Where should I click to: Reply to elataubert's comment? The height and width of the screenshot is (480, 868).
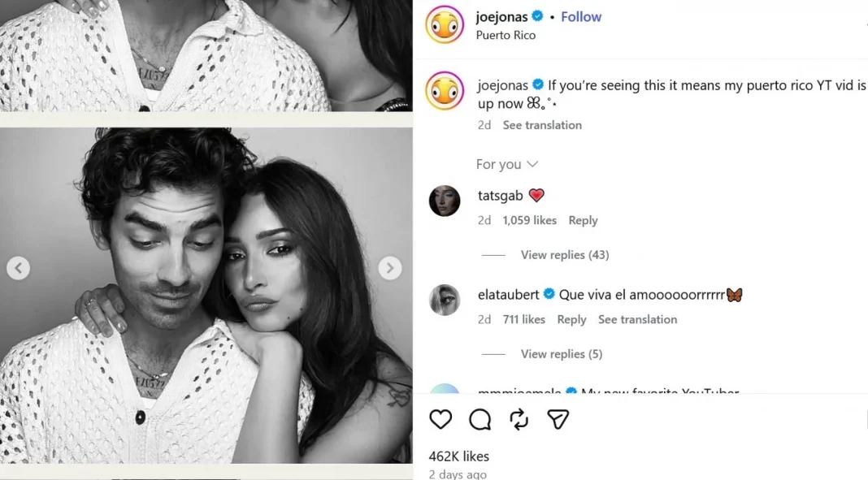click(571, 319)
